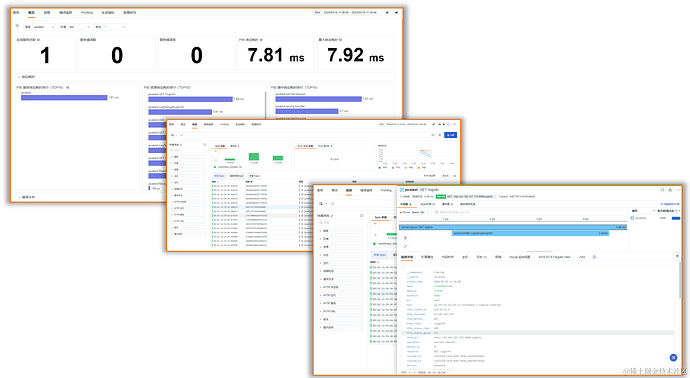
Task: Click the list icon below the flame graph
Action: (x=405, y=238)
